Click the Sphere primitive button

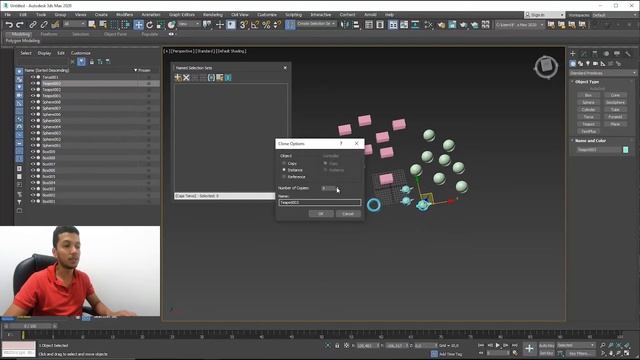588,102
